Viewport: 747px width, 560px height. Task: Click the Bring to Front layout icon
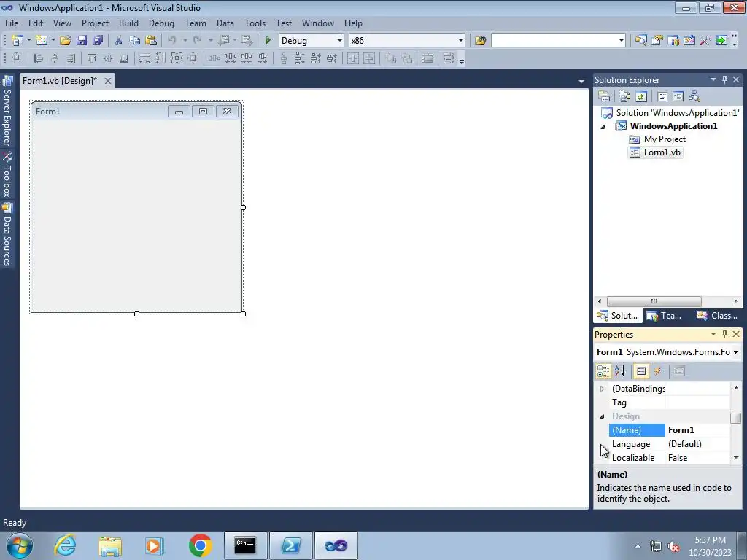coord(391,58)
